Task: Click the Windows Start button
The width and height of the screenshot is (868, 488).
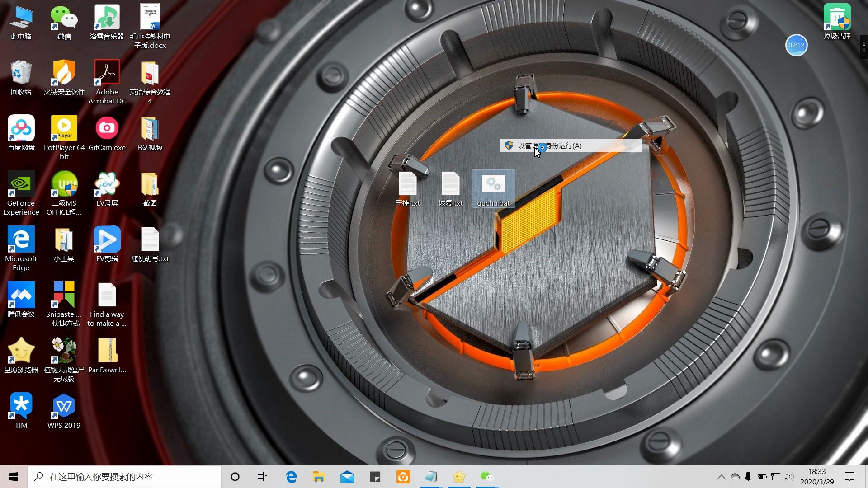Action: tap(14, 477)
